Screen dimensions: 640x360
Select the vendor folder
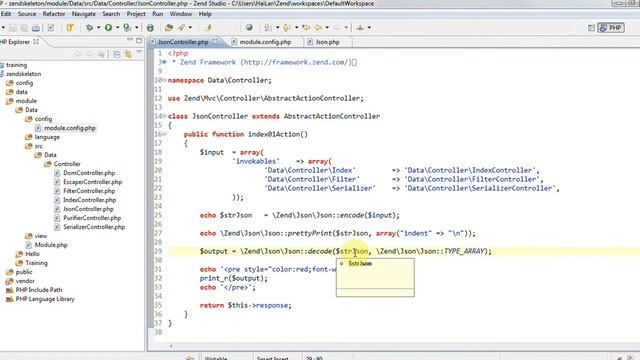(x=25, y=281)
